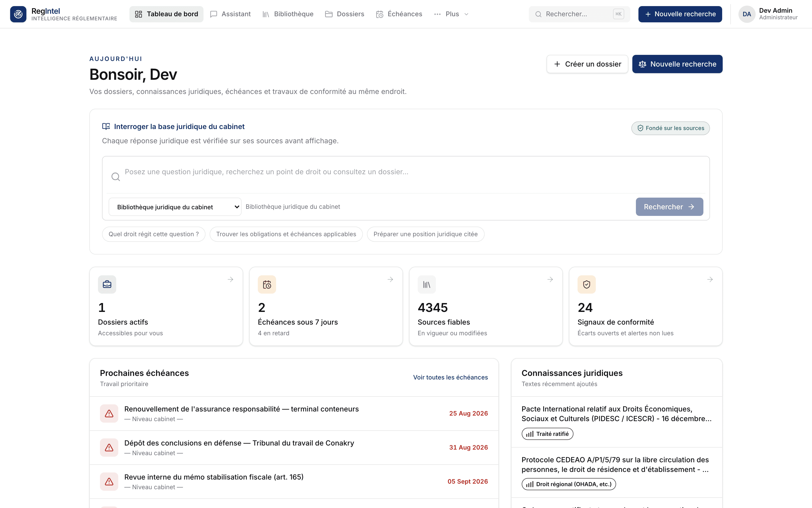Click warning icon for Dépôt des conclusions

coord(109,448)
